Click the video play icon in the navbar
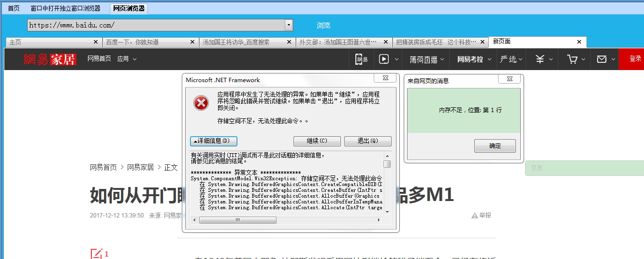Image resolution: width=644 pixels, height=259 pixels. click(x=384, y=59)
